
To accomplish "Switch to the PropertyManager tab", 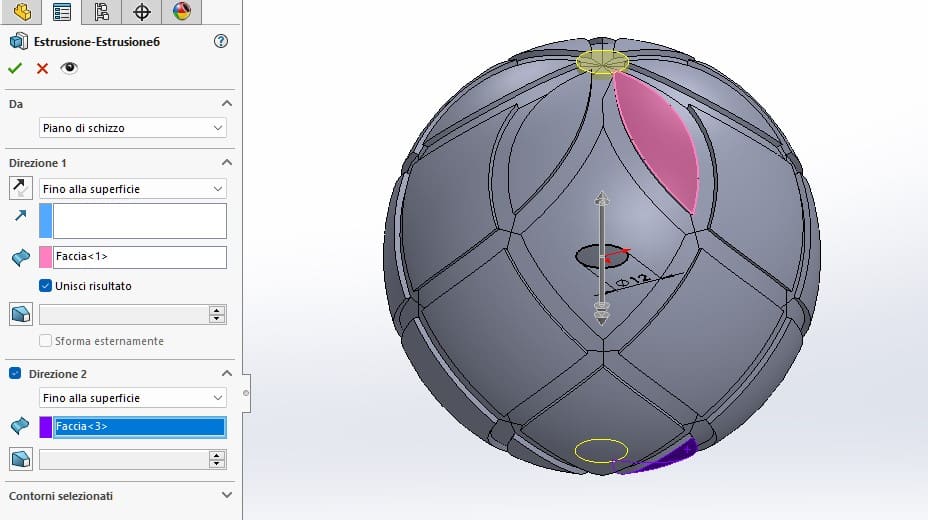I will (x=62, y=12).
